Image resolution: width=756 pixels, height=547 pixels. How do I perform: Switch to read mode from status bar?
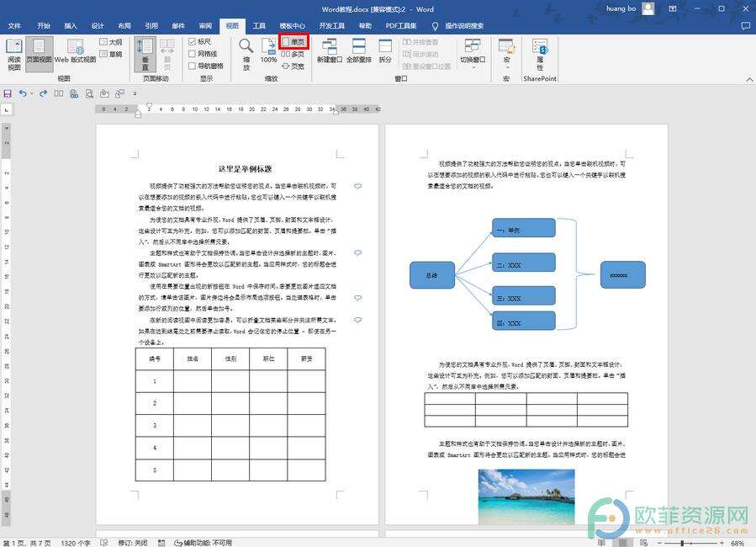pyautogui.click(x=601, y=543)
